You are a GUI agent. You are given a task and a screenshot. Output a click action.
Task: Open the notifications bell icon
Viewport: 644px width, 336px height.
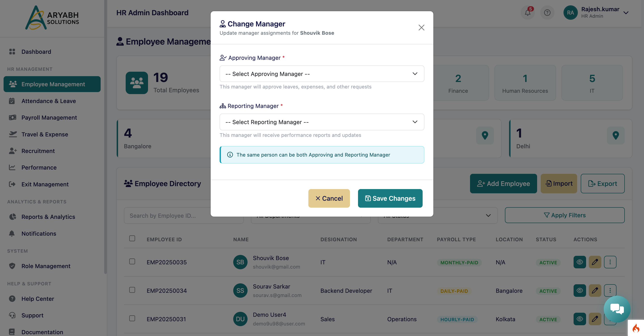(528, 13)
